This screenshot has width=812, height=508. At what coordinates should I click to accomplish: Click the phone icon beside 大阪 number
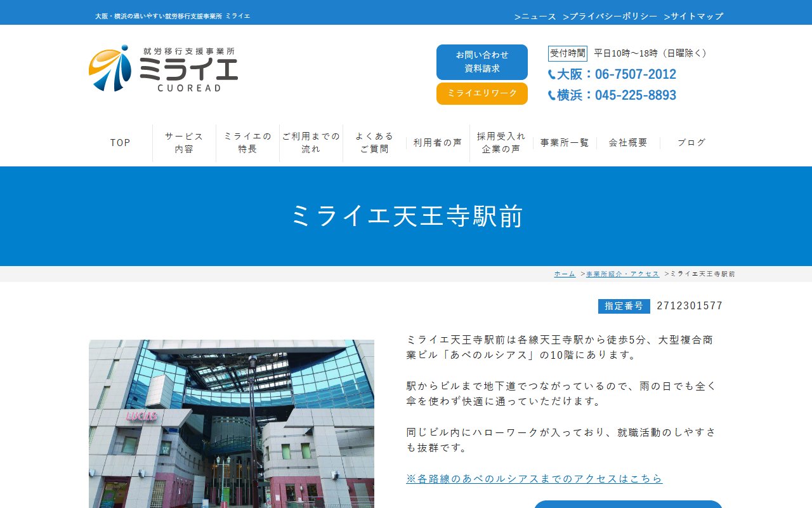[x=552, y=75]
